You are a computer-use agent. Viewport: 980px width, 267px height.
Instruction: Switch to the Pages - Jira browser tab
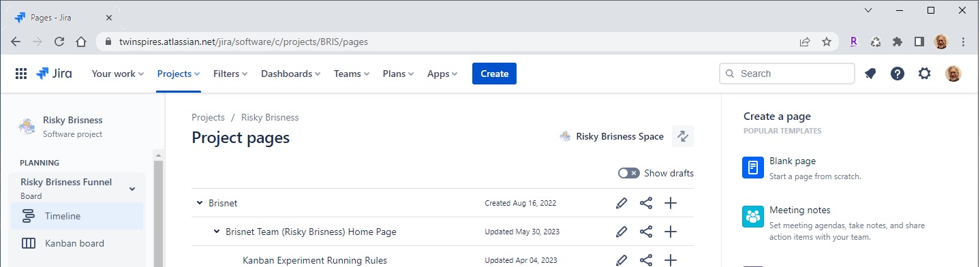point(64,17)
